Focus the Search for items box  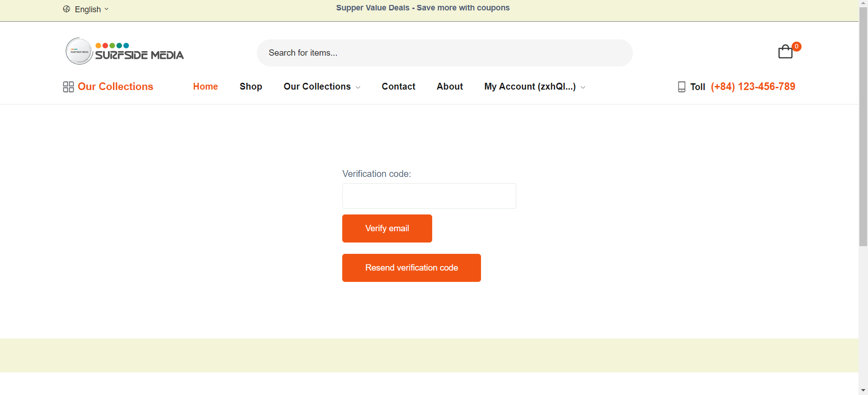tap(444, 53)
